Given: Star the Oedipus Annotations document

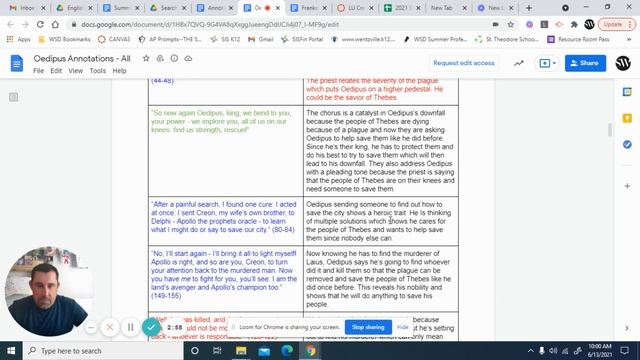Looking at the screenshot, I should click(146, 58).
